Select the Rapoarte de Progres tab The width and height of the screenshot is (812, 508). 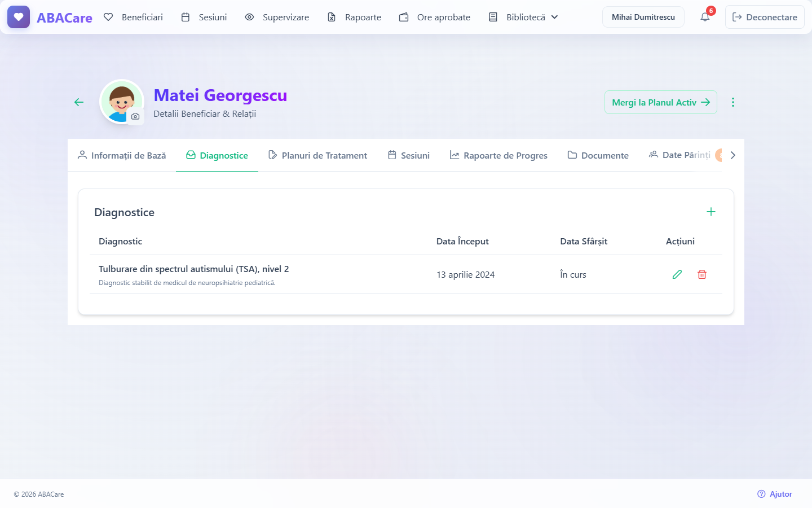coord(498,155)
